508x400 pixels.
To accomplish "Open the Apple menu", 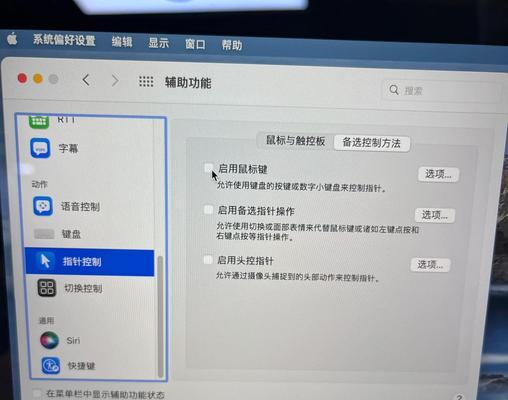I will (x=12, y=39).
